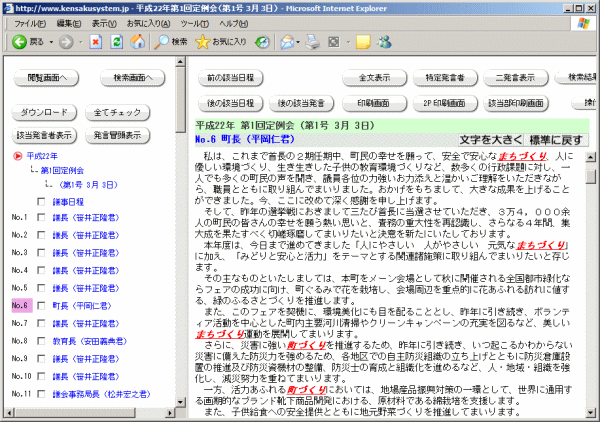Click the red circle icon beside 平成22年
Image resolution: width=600 pixels, height=422 pixels.
click(x=18, y=156)
